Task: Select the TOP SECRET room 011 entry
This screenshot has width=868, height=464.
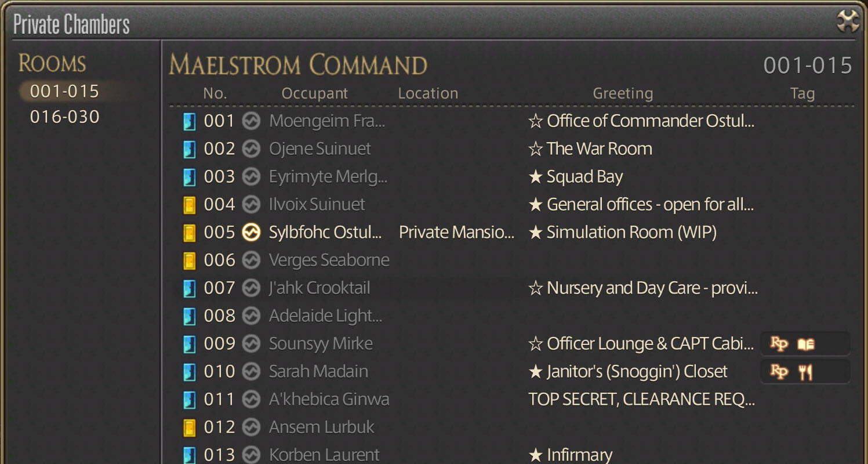Action: (x=641, y=400)
